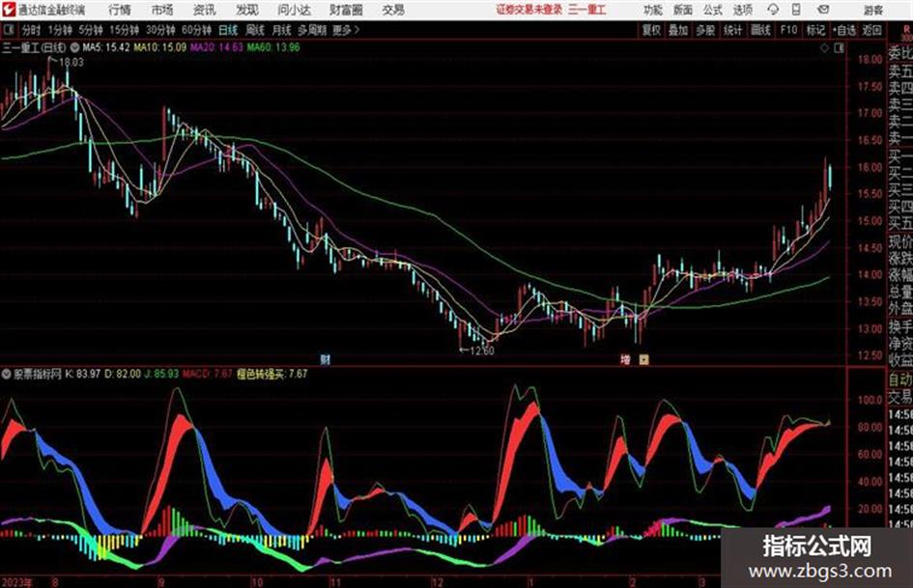
Task: Click the 三一重工 stock name in title bar
Action: point(587,10)
